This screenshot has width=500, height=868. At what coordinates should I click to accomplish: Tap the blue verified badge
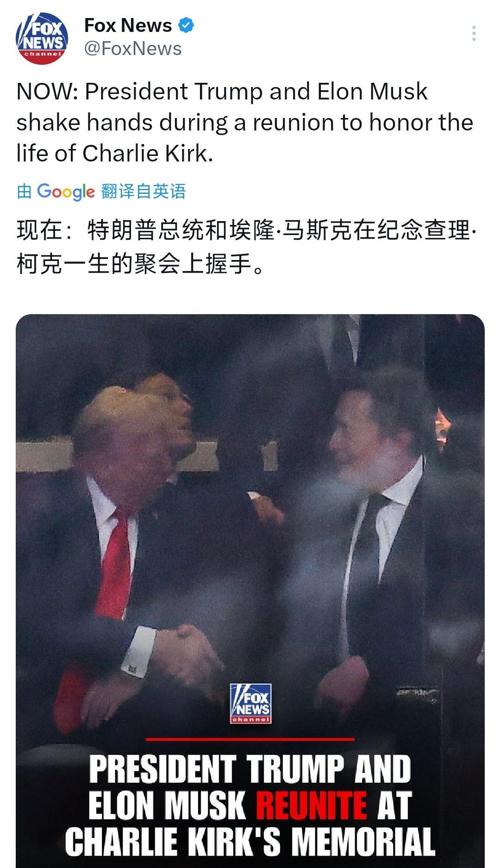[x=186, y=25]
